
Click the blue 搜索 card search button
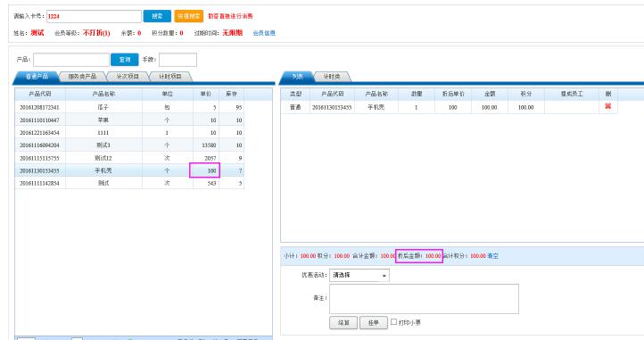[x=157, y=16]
